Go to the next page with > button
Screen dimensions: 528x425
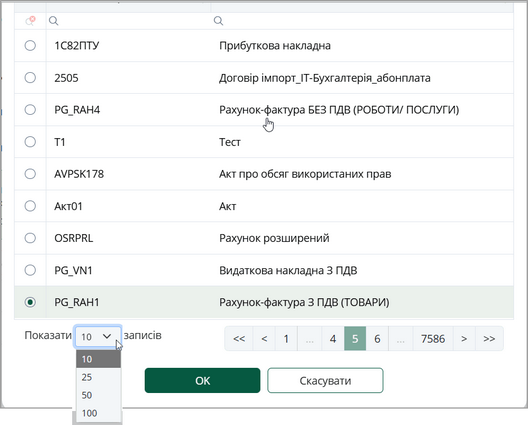click(x=464, y=338)
